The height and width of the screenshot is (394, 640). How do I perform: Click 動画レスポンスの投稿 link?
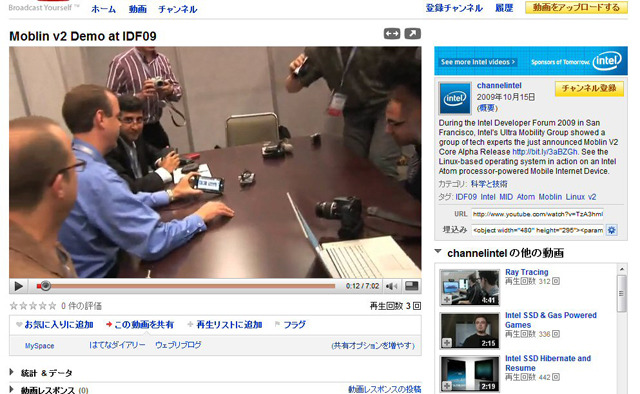384,389
